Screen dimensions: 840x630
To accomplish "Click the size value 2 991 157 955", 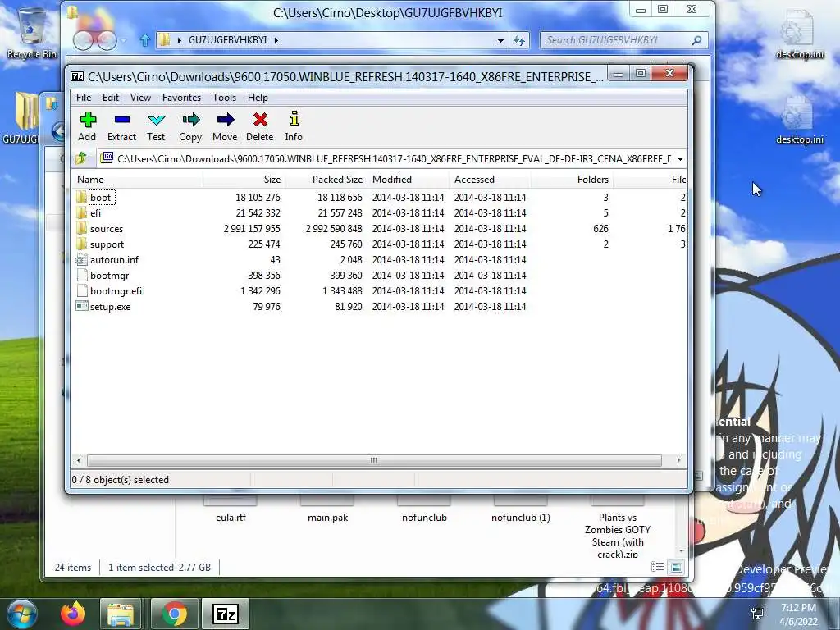I will (x=252, y=229).
